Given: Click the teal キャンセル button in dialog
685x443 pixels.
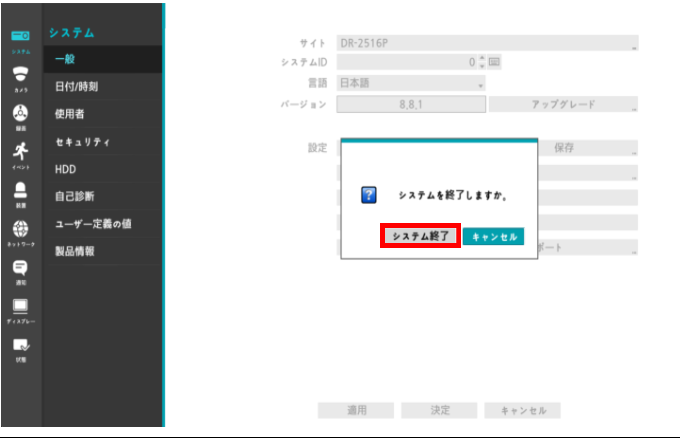Looking at the screenshot, I should coord(494,237).
